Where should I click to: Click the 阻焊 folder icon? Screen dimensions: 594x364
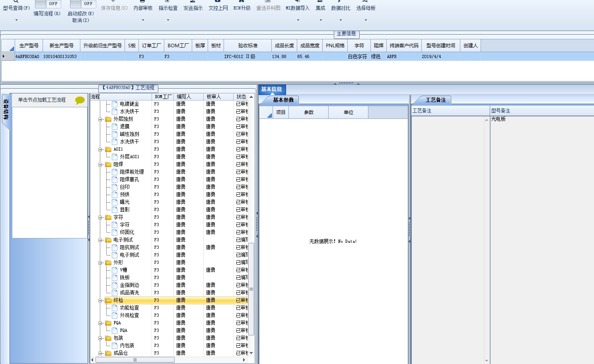(x=108, y=165)
